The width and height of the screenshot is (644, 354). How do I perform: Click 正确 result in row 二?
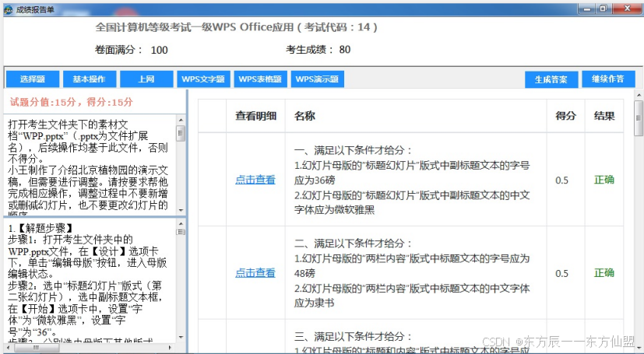(604, 273)
